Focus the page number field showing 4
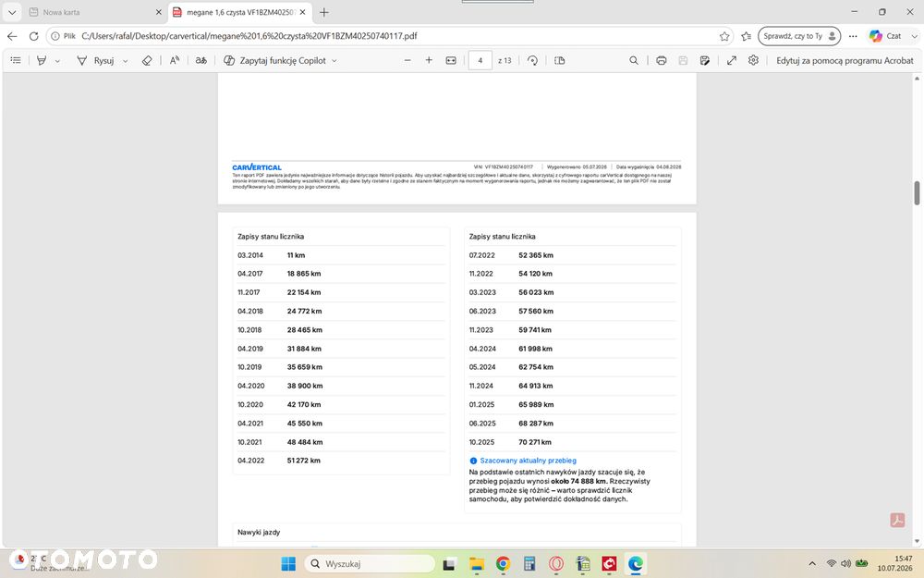 (x=480, y=60)
